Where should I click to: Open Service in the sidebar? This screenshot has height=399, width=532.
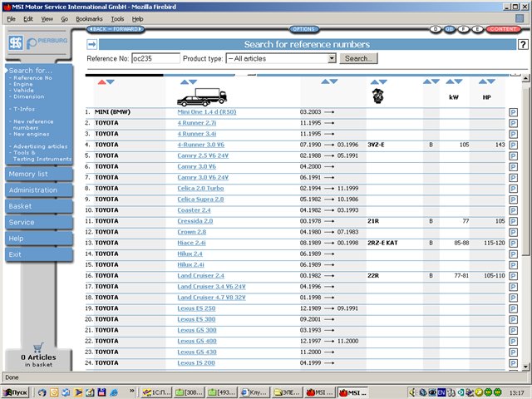pyautogui.click(x=39, y=222)
